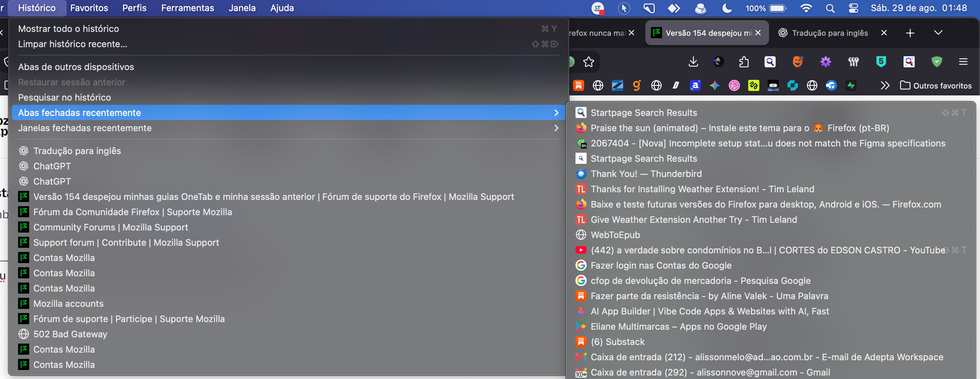Open the Firefox hamburger application menu
This screenshot has height=379, width=980.
coord(963,61)
